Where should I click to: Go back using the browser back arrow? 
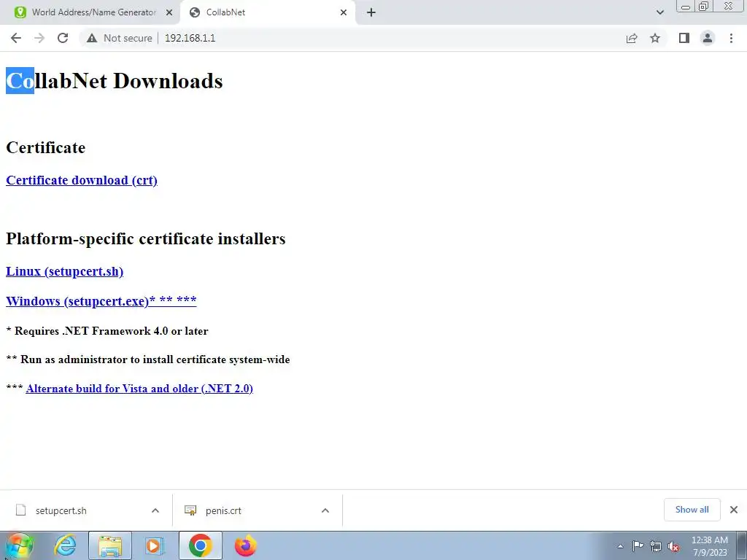16,38
